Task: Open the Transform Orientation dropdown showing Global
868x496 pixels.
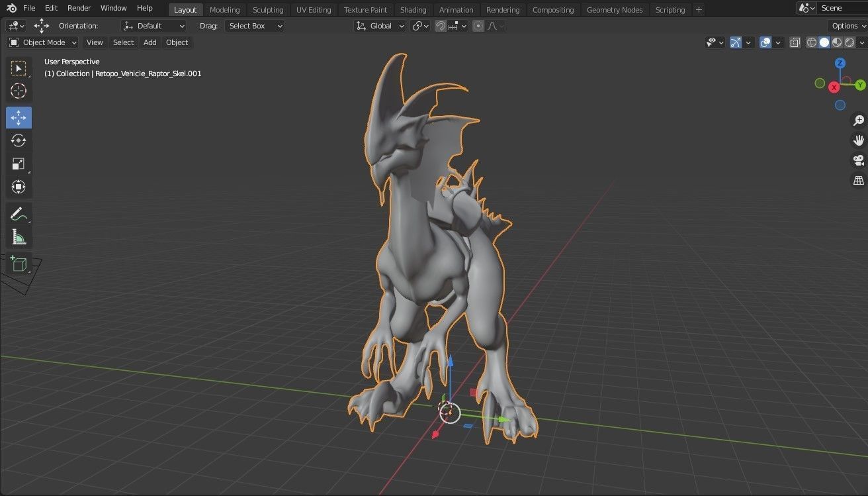Action: coord(380,26)
